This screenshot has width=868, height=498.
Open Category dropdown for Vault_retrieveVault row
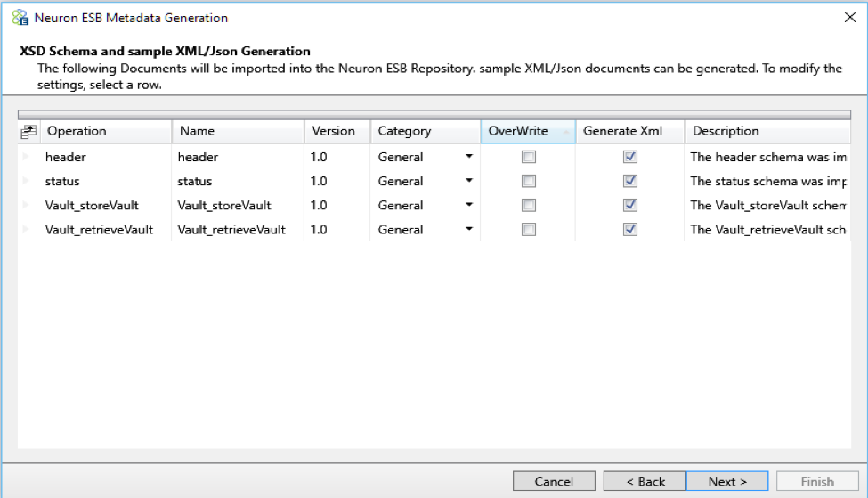click(469, 229)
